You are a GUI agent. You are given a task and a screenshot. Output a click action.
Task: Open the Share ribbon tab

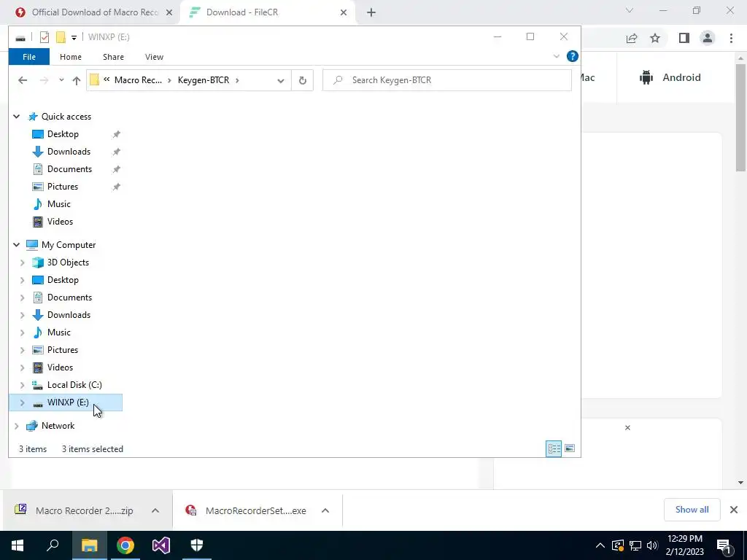(x=113, y=57)
